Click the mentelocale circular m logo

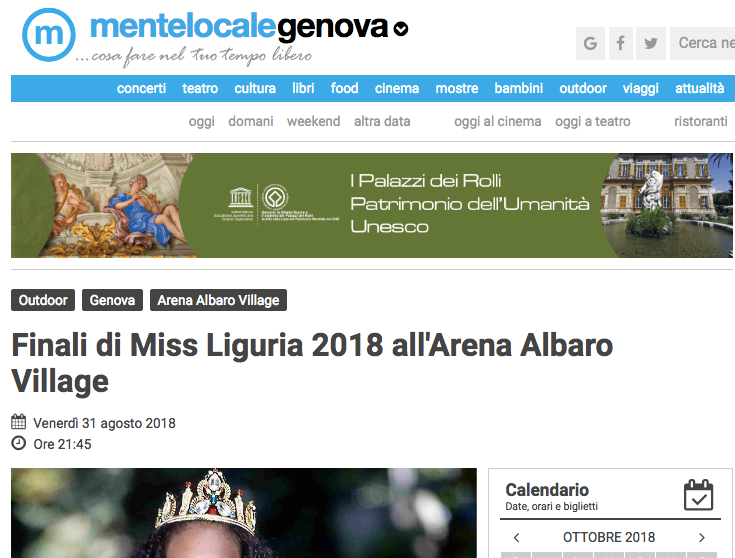point(49,35)
